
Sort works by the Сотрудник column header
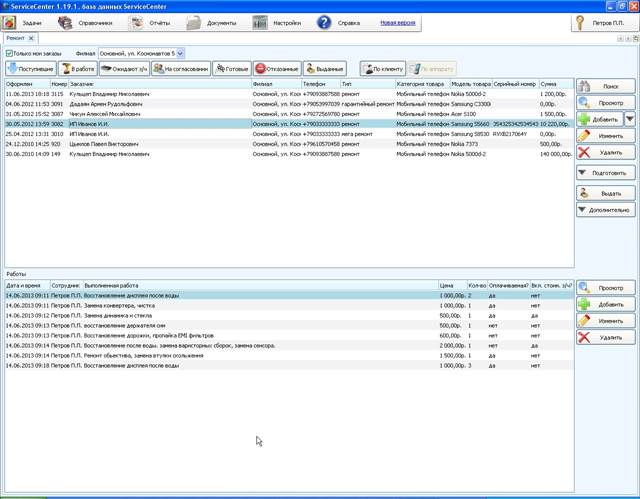[x=67, y=286]
